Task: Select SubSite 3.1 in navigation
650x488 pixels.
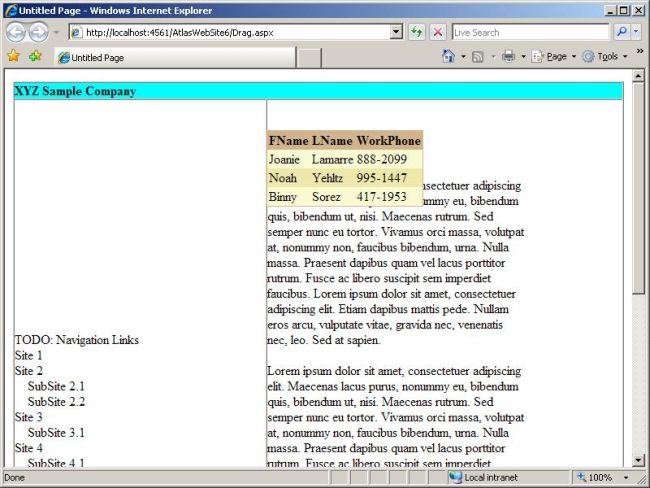Action: (56, 432)
